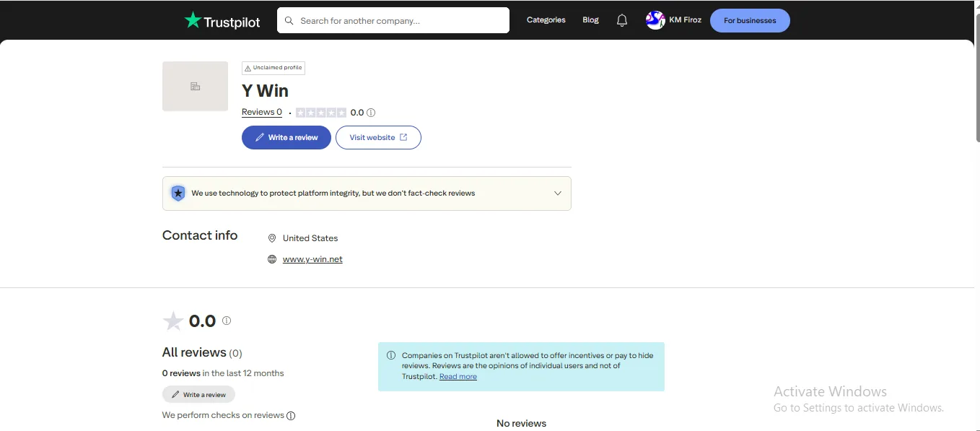Click the search magnifier icon
The height and width of the screenshot is (431, 980).
[289, 21]
